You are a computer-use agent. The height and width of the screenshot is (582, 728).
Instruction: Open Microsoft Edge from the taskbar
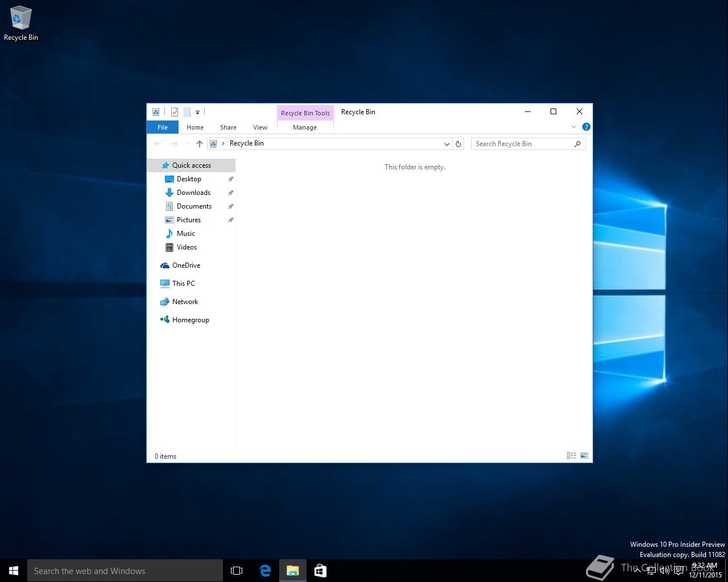[x=265, y=571]
